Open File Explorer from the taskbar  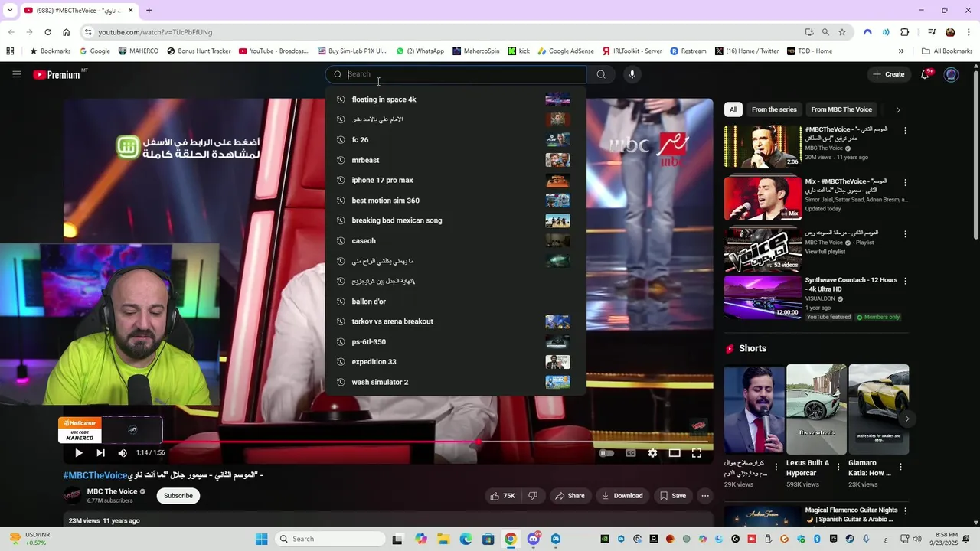coord(443,539)
